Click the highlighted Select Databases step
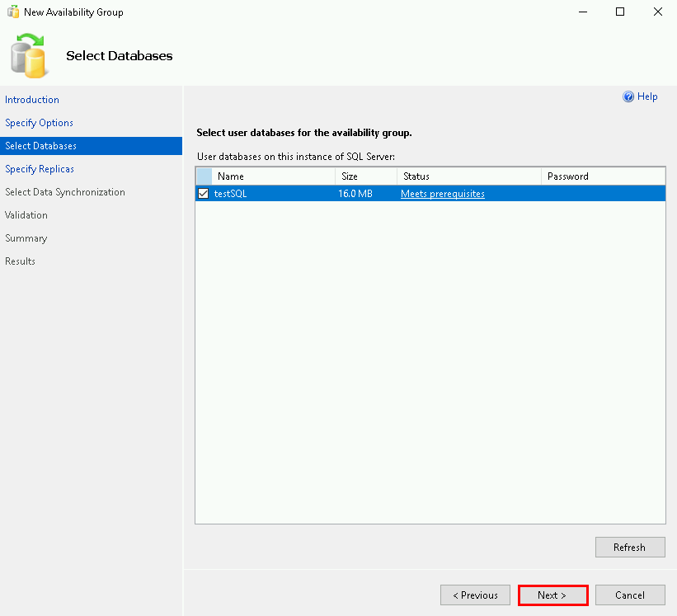This screenshot has height=616, width=677. 40,146
